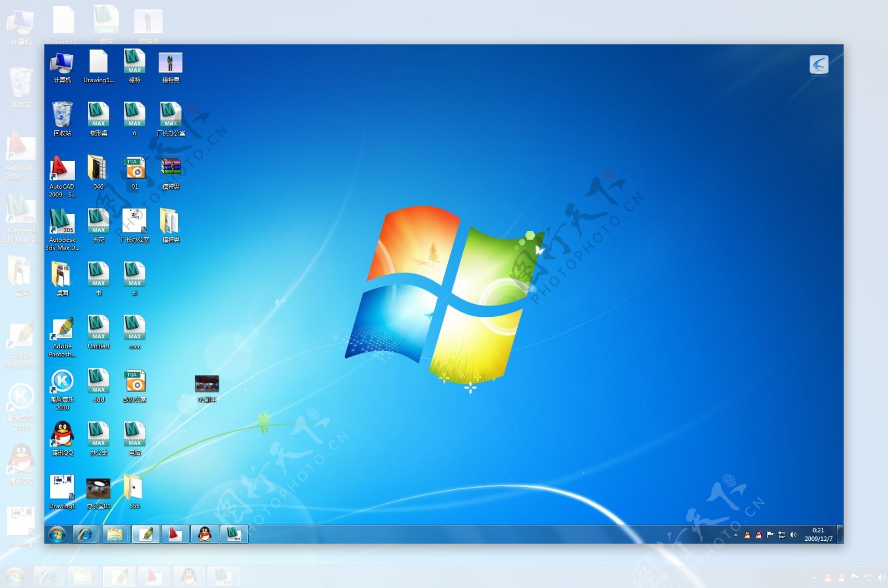Select the 厂长办公室 MAX file
Viewport: 888px width, 588px height.
(170, 119)
